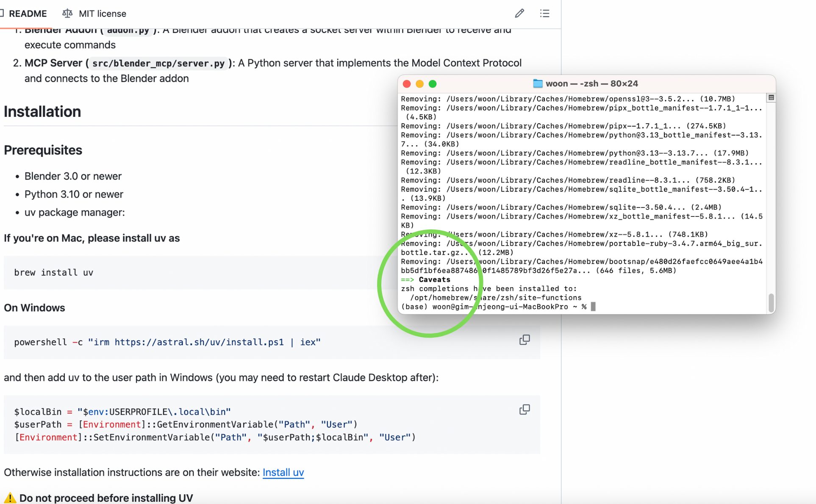Click the small square icon atop terminal scrollbar
The image size is (816, 504).
tap(771, 98)
